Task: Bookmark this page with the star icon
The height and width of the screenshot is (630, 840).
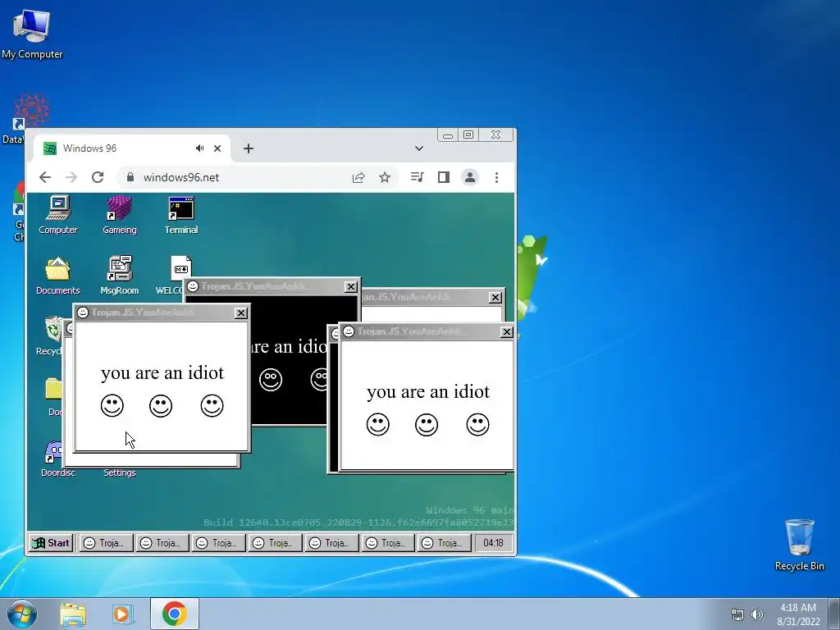Action: click(385, 177)
